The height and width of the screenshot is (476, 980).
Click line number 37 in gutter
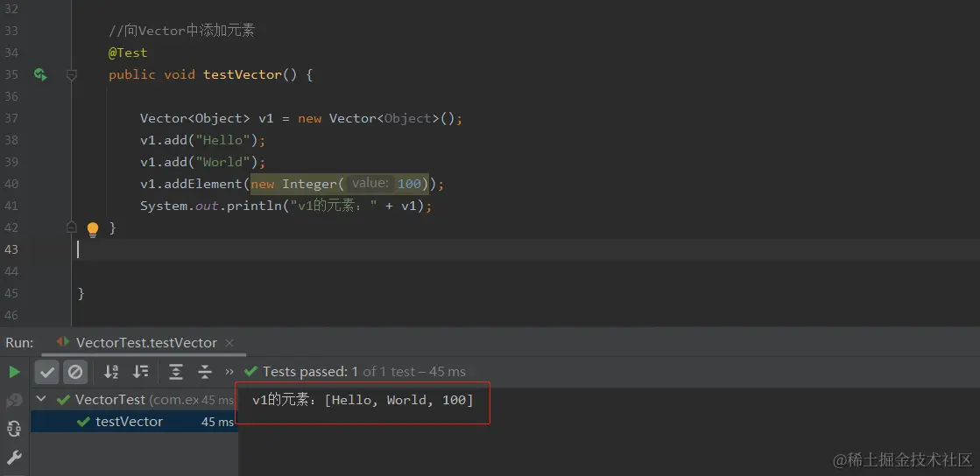click(x=11, y=118)
